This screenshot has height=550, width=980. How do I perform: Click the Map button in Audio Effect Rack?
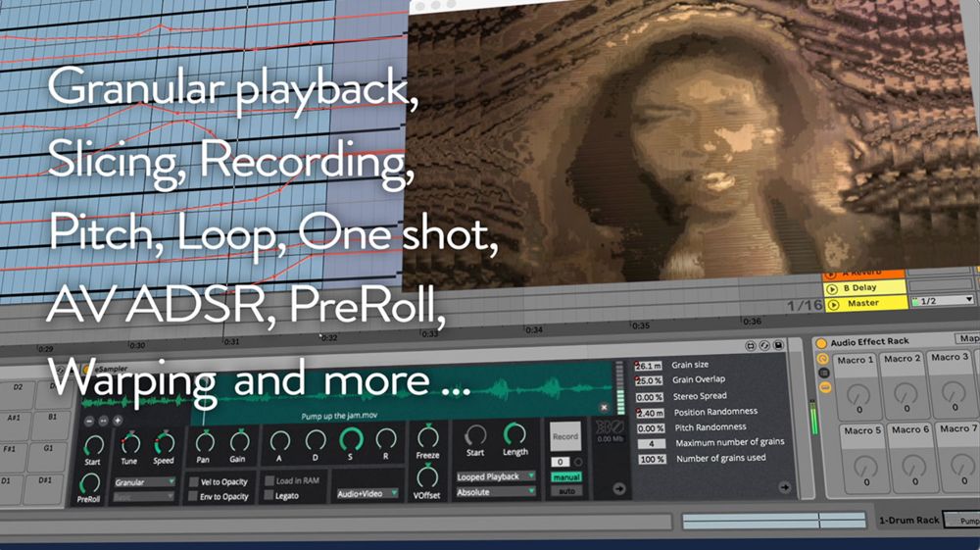(x=969, y=338)
